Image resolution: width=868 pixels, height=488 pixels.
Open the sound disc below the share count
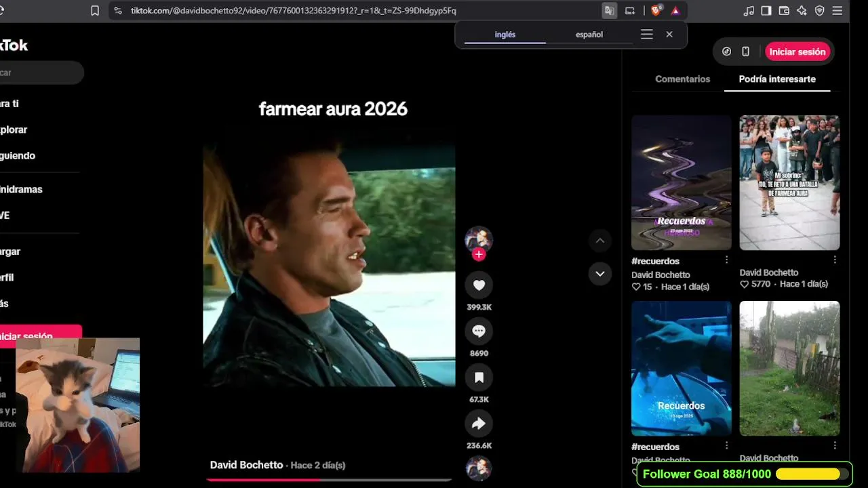(479, 468)
